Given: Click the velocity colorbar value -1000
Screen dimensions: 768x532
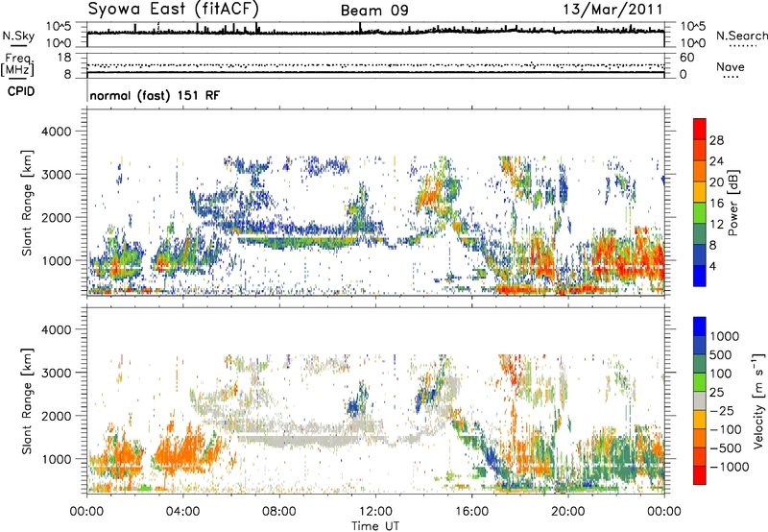Looking at the screenshot, I should pos(729,467).
